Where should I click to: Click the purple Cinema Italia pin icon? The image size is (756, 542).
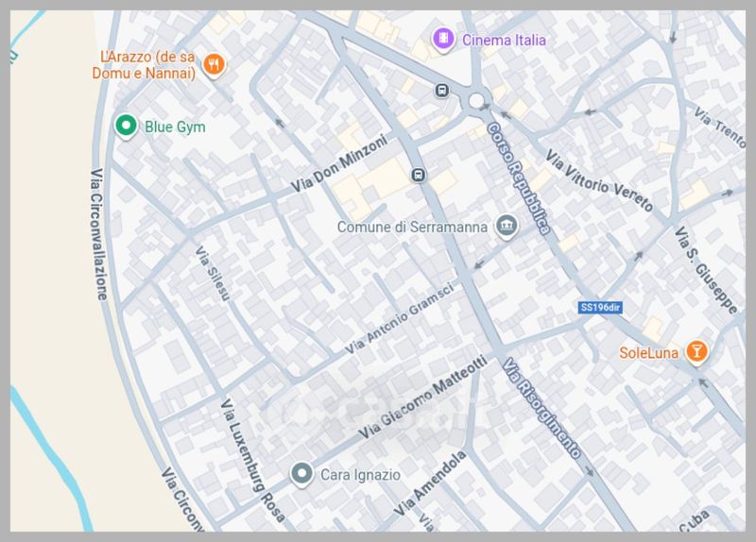point(441,39)
